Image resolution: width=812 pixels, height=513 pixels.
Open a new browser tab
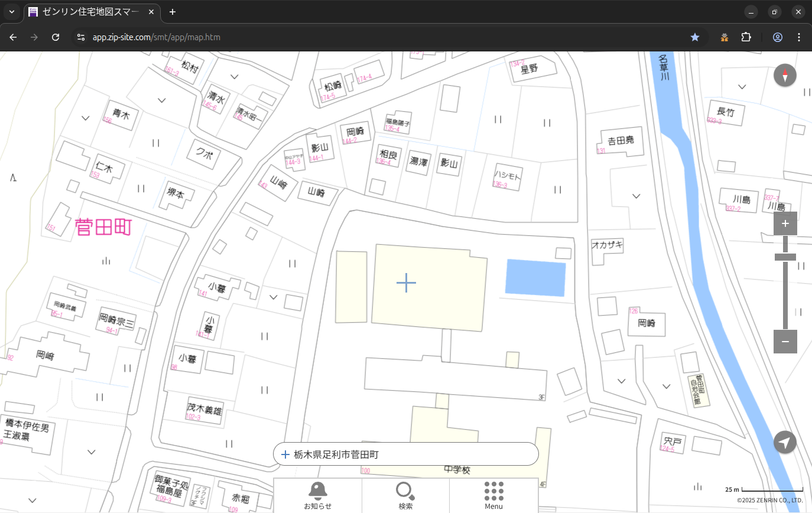coord(173,12)
